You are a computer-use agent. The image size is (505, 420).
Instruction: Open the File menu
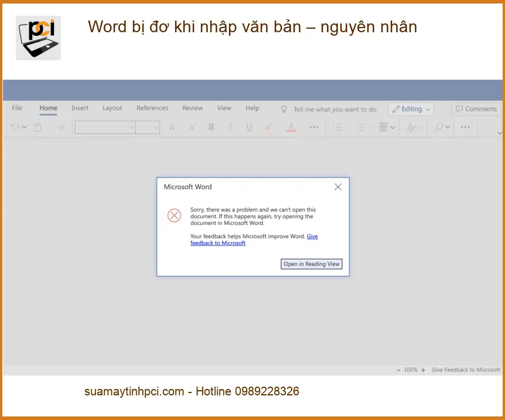point(17,108)
